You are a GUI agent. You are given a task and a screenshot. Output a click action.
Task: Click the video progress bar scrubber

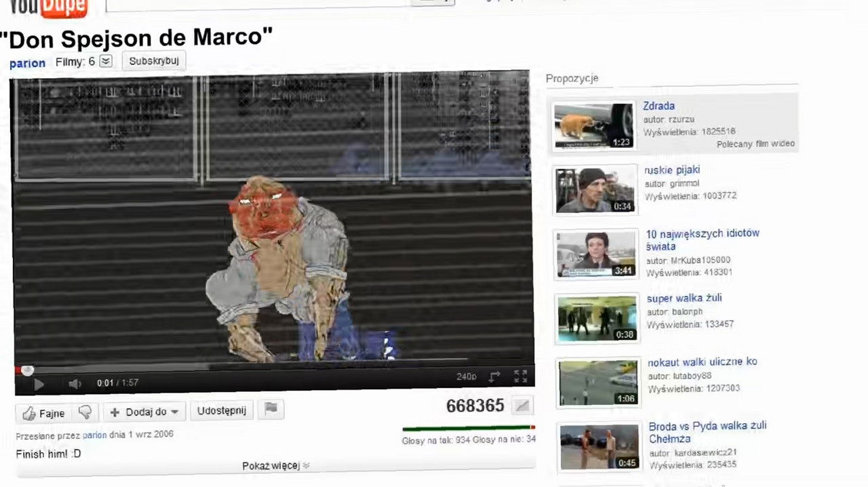point(27,370)
